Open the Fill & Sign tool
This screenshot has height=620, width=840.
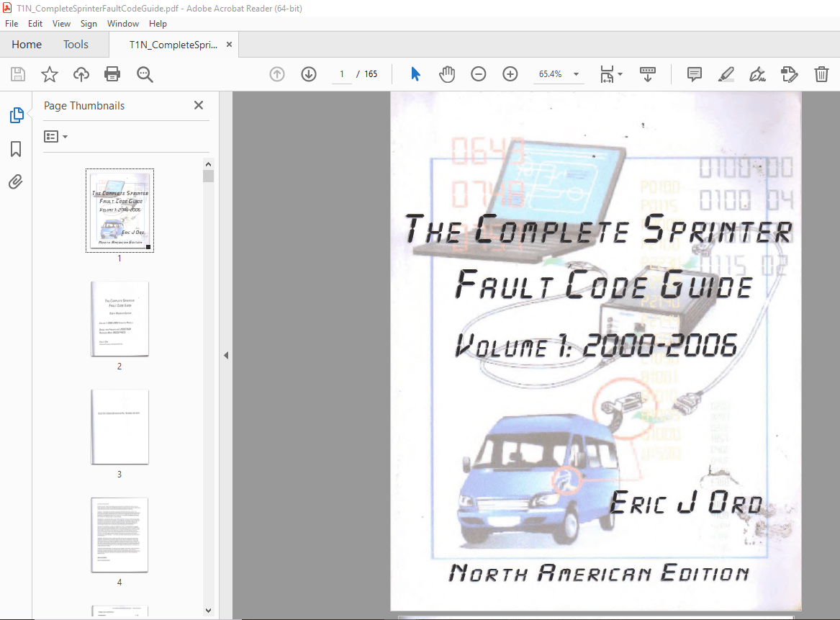pos(757,73)
